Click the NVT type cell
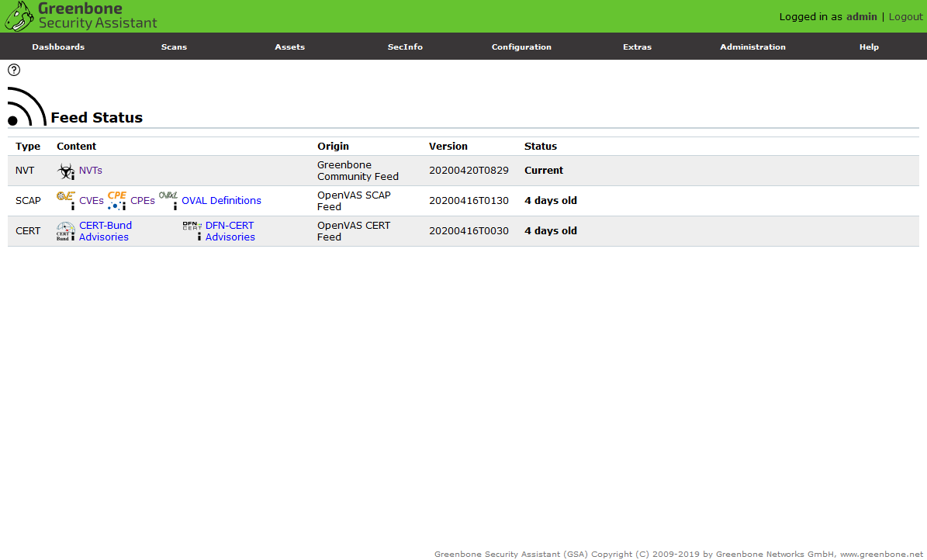The width and height of the screenshot is (927, 560). click(25, 171)
